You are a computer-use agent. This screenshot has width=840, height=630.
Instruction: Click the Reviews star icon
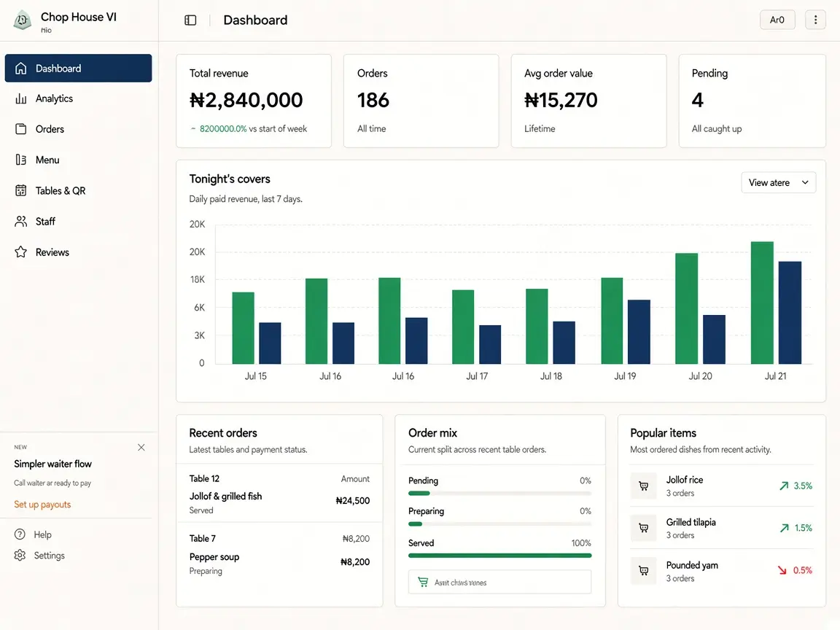21,252
